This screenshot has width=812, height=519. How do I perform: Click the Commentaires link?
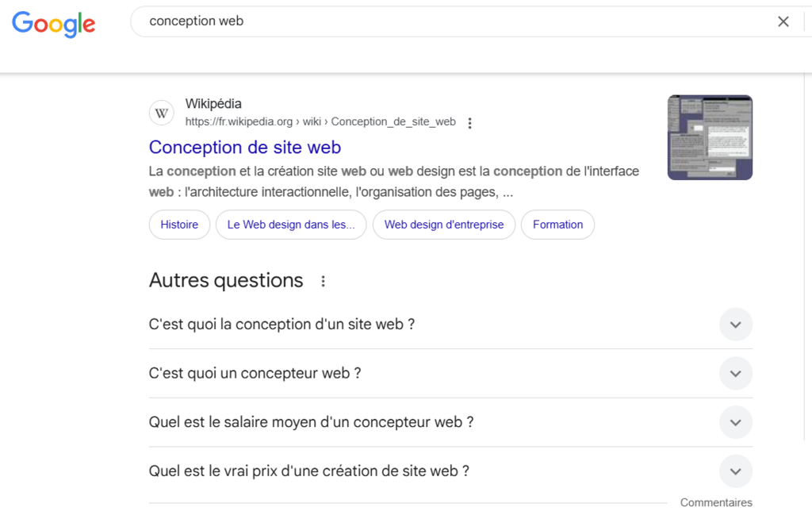click(716, 502)
